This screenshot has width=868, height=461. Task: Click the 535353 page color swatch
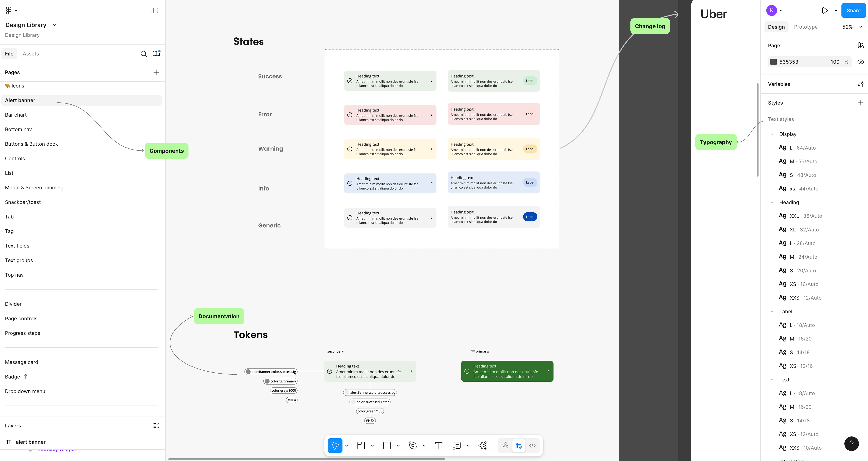point(773,62)
